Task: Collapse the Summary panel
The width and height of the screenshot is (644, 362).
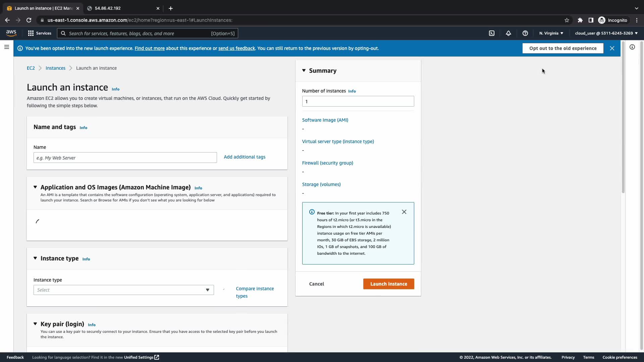Action: (304, 70)
